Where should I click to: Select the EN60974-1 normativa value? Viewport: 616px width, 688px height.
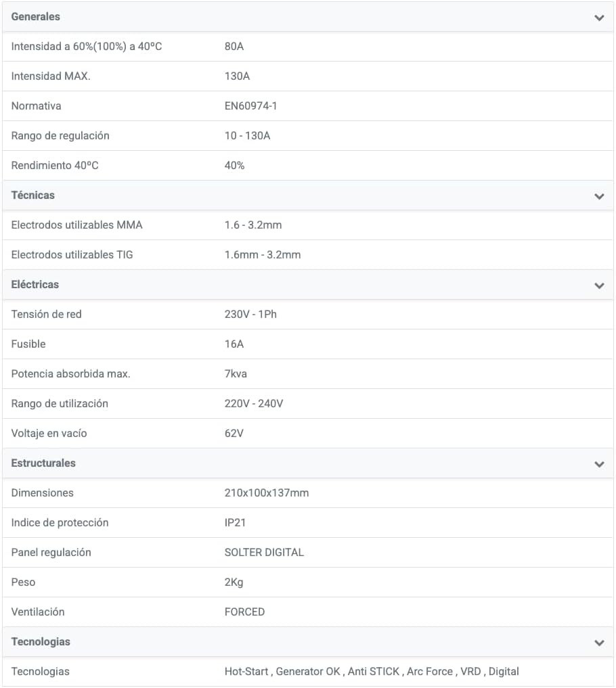point(250,106)
